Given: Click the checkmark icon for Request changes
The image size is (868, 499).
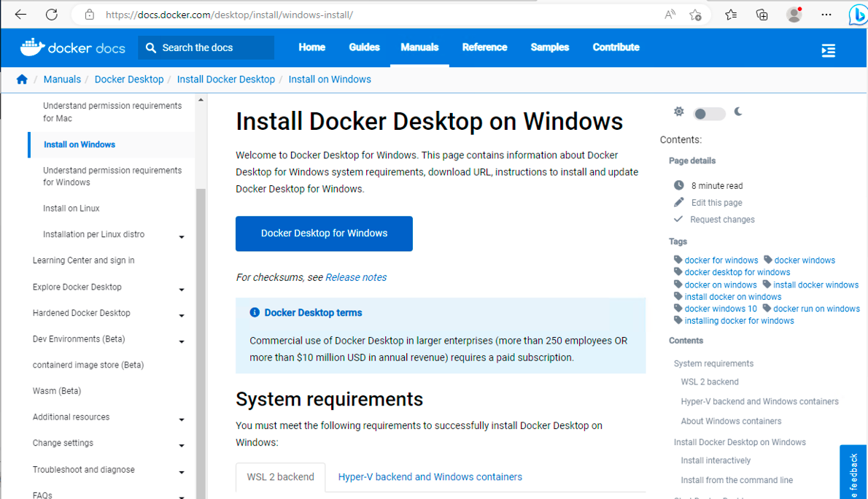Looking at the screenshot, I should 678,219.
